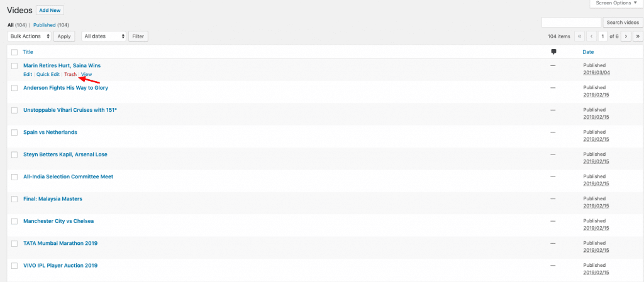The height and width of the screenshot is (282, 644).
Task: Click the Add New button
Action: point(50,10)
